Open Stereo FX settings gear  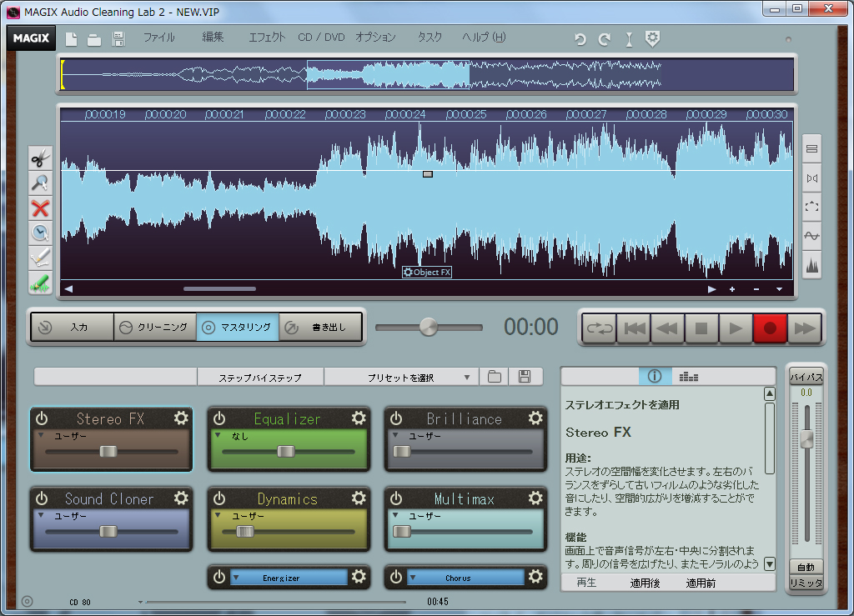pyautogui.click(x=181, y=418)
